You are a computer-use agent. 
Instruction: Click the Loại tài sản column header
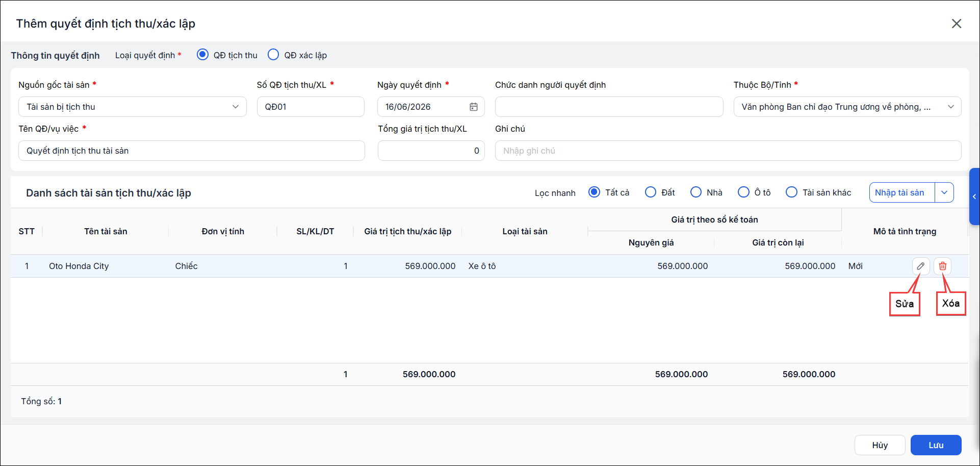525,231
